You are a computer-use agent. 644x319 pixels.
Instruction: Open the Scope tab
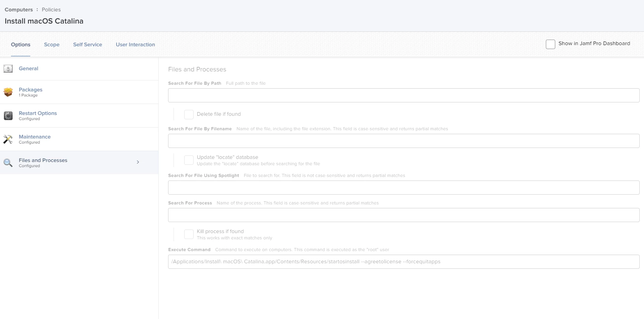[x=51, y=44]
